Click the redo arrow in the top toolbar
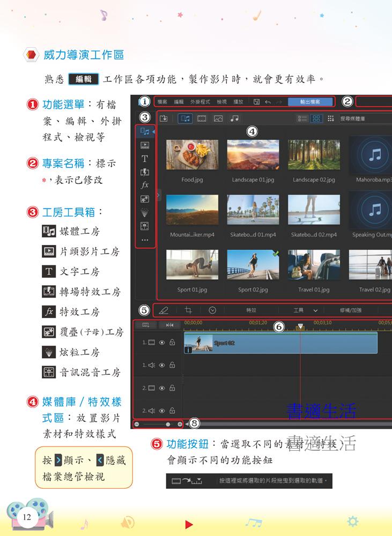The height and width of the screenshot is (536, 392). pos(279,102)
